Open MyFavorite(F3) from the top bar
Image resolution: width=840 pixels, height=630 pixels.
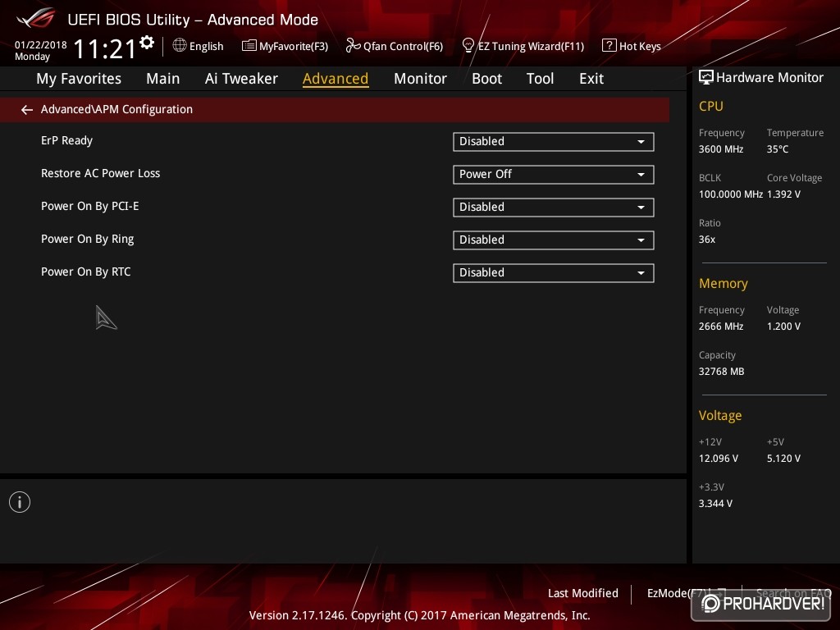point(294,47)
